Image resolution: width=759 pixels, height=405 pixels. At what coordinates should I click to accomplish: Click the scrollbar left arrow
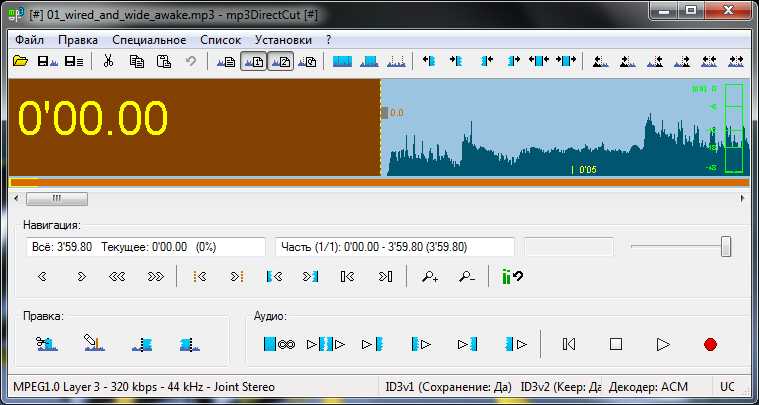(17, 198)
